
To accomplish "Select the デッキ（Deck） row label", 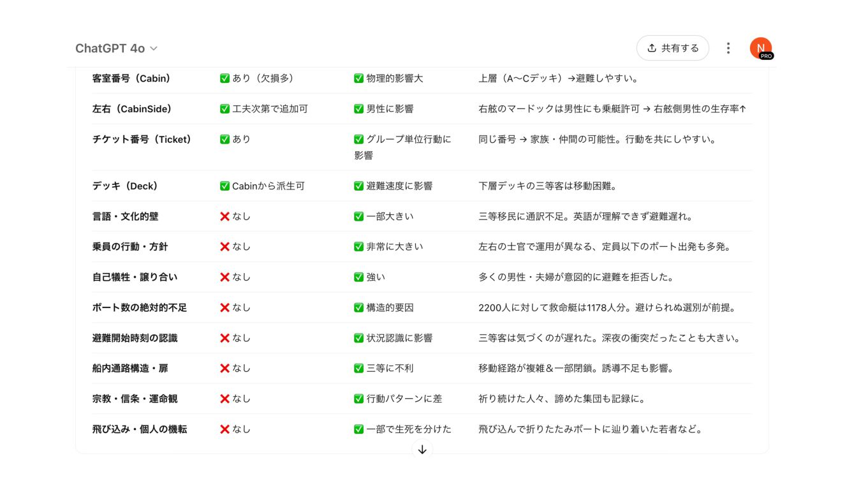I will coord(125,186).
